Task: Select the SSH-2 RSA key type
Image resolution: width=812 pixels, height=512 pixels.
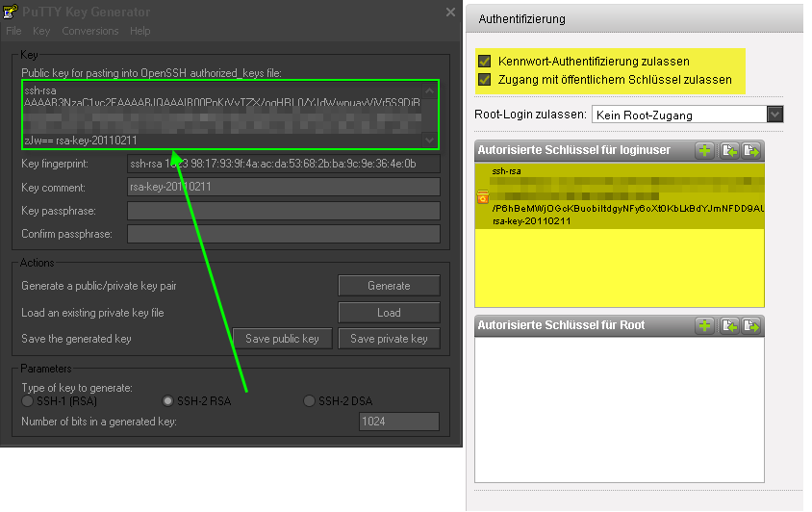Action: click(x=167, y=401)
